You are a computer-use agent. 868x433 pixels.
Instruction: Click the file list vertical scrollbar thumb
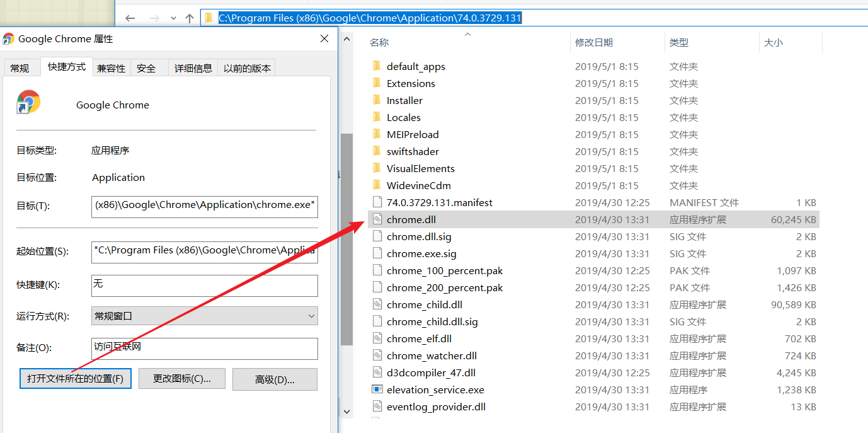(x=346, y=238)
